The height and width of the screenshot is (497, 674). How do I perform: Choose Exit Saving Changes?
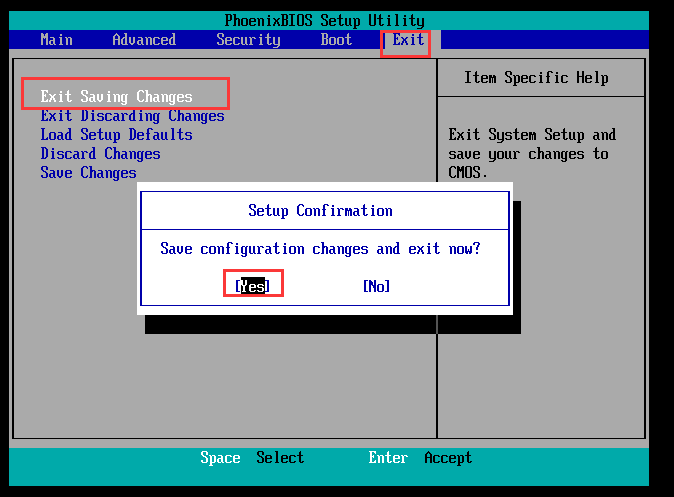116,97
